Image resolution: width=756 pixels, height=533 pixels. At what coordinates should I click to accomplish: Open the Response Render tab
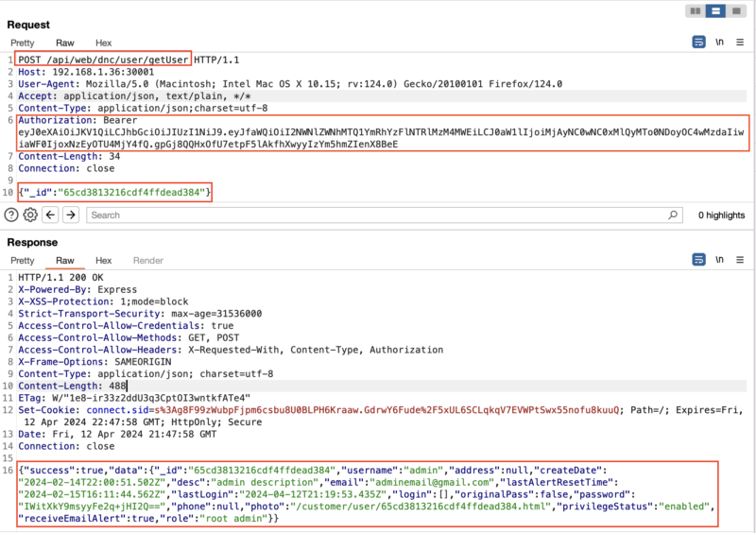147,260
